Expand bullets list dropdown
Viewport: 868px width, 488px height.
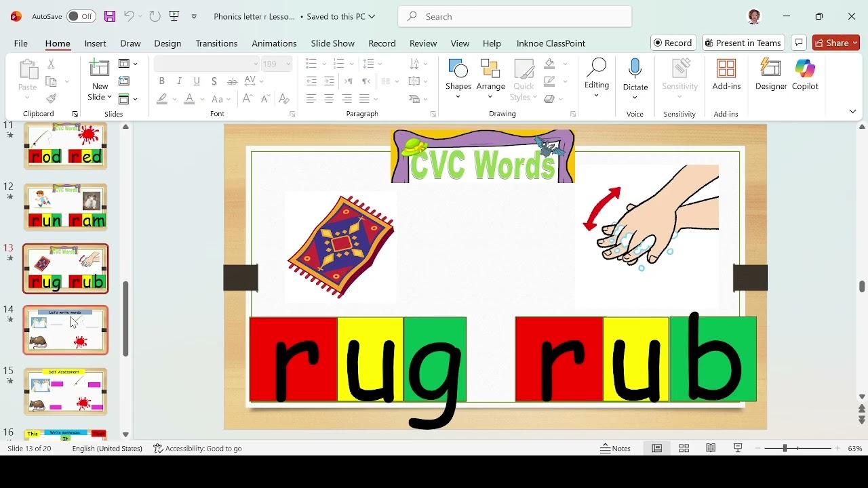point(325,64)
